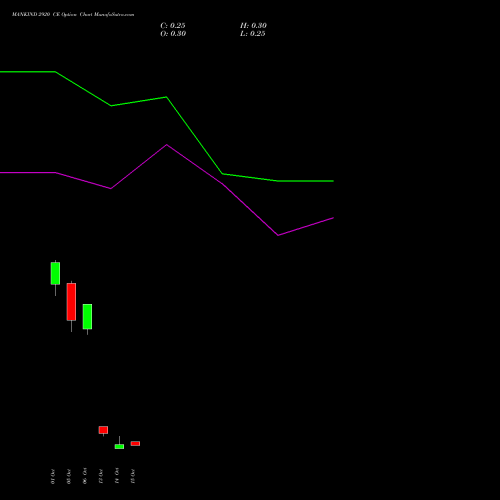
Task: Click the last date label on the axis
Action: click(x=133, y=476)
